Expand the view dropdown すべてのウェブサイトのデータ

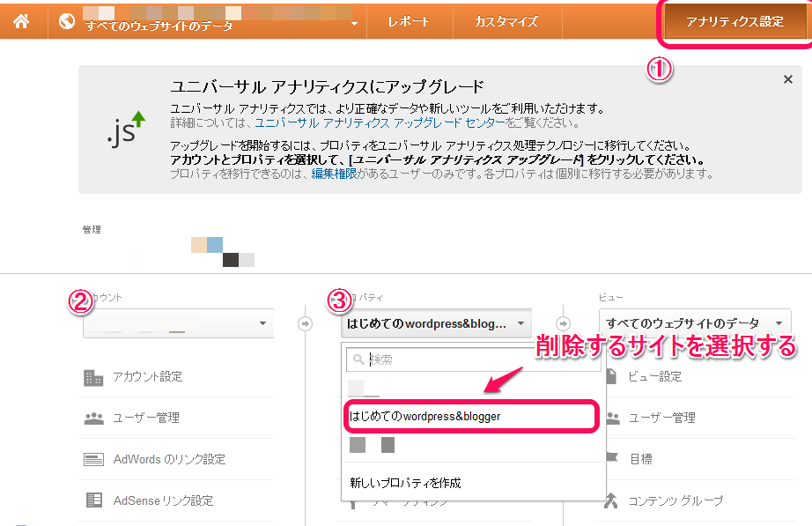coord(695,323)
